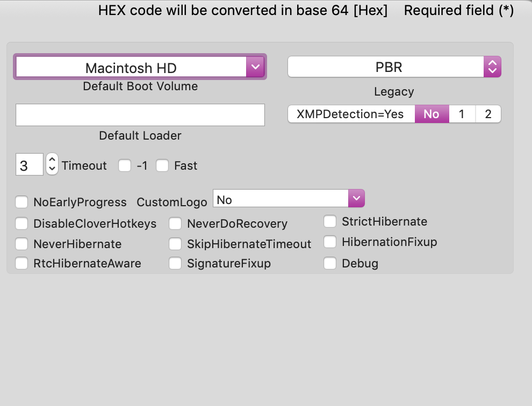Click the Timeout value field
532x406 pixels.
click(x=29, y=165)
